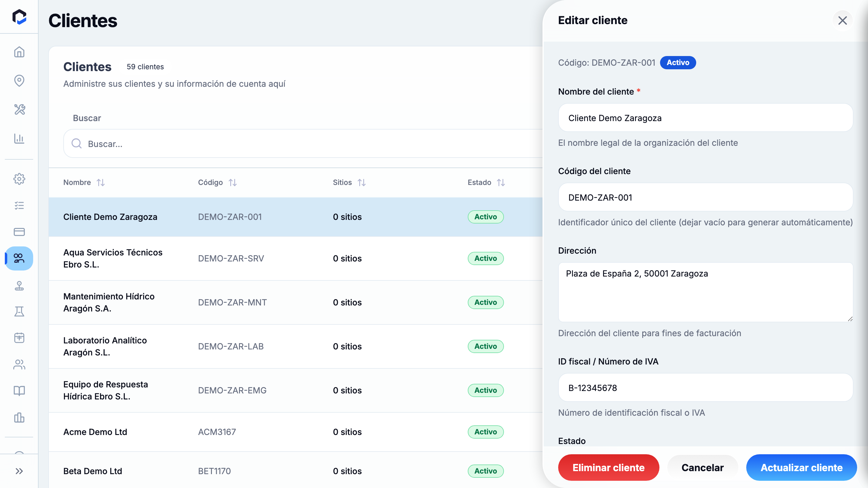868x488 pixels.
Task: Expand the sidebar with double chevron
Action: pyautogui.click(x=19, y=471)
